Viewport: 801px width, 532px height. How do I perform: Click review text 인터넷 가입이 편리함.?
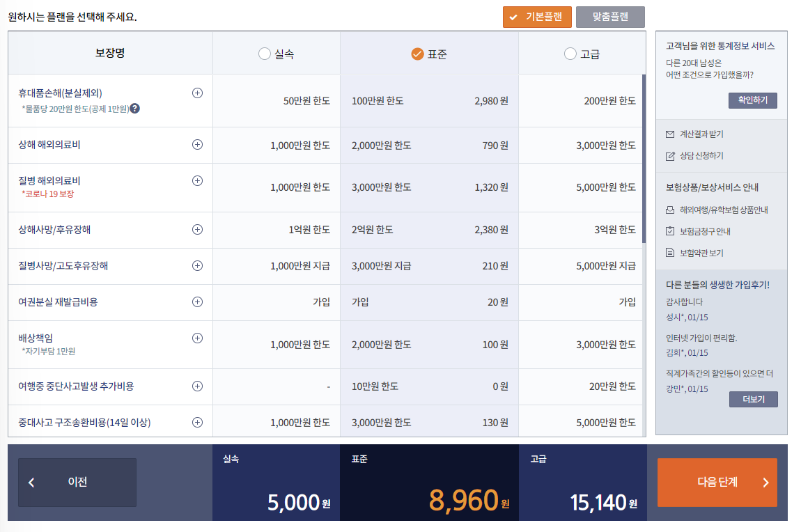(x=701, y=338)
